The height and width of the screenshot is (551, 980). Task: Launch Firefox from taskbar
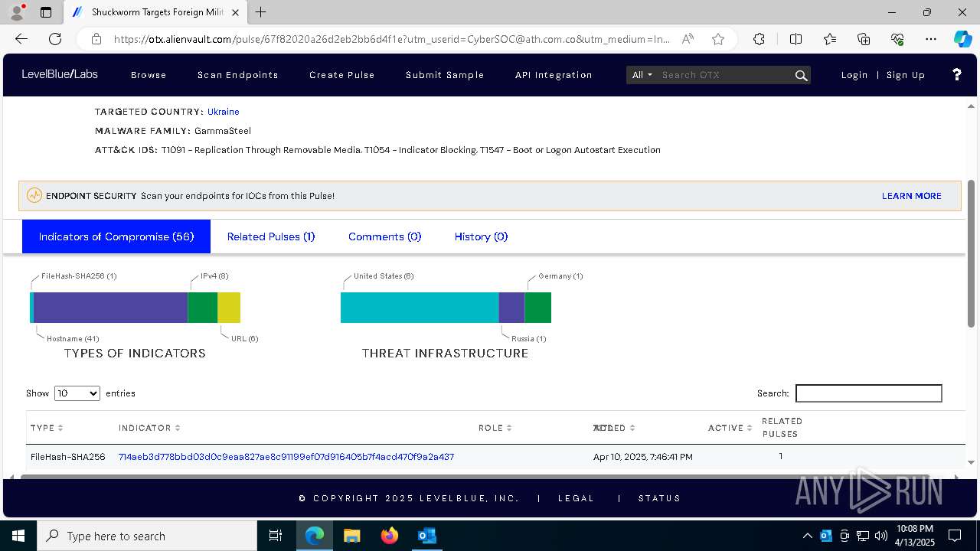pyautogui.click(x=390, y=536)
